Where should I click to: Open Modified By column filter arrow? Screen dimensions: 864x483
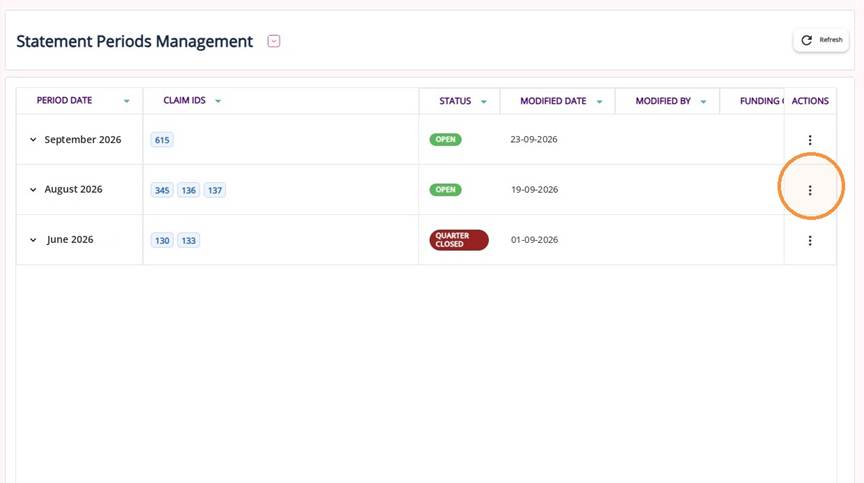(703, 101)
